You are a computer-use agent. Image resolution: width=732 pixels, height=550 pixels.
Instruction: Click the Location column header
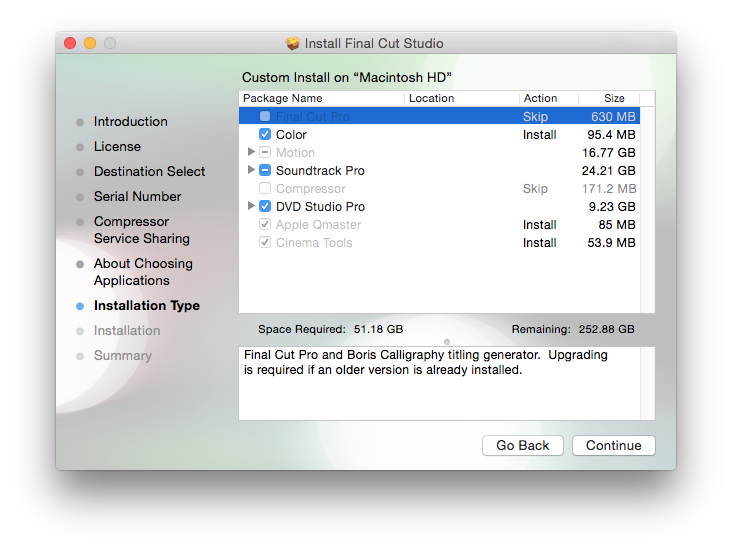[462, 98]
